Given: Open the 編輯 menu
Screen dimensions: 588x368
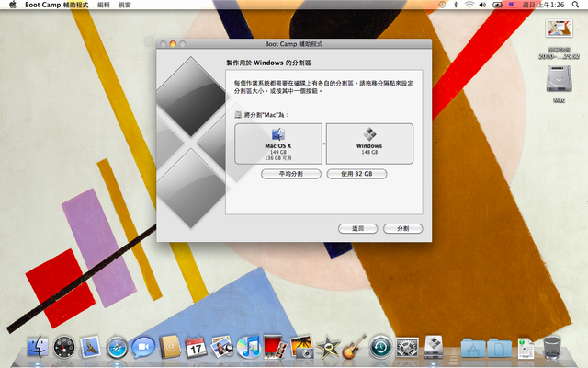Looking at the screenshot, I should [104, 5].
